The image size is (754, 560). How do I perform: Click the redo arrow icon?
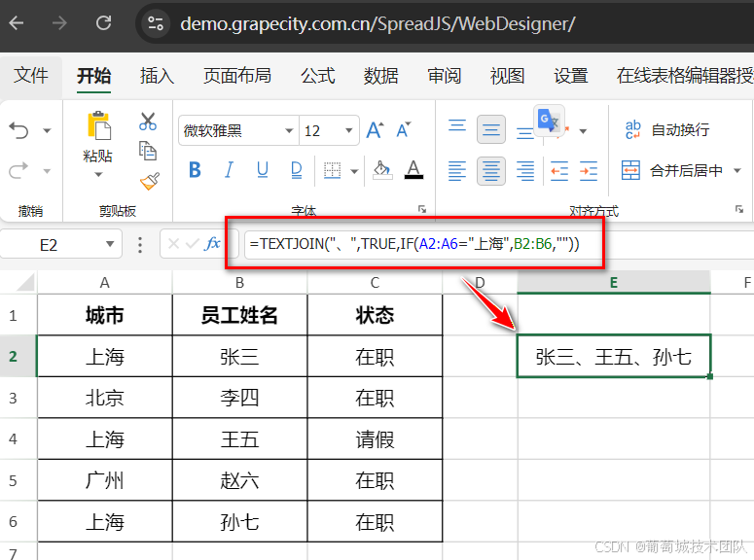coord(18,171)
